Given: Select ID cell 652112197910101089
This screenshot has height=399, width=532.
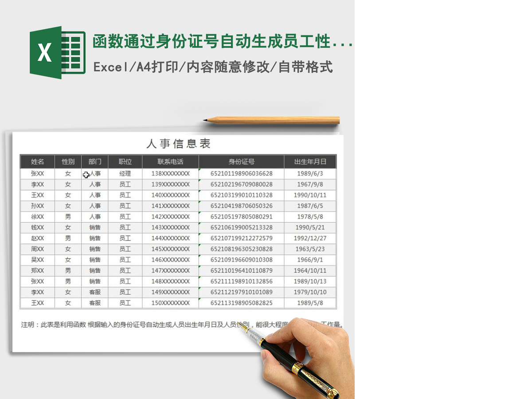Looking at the screenshot, I should tap(241, 292).
